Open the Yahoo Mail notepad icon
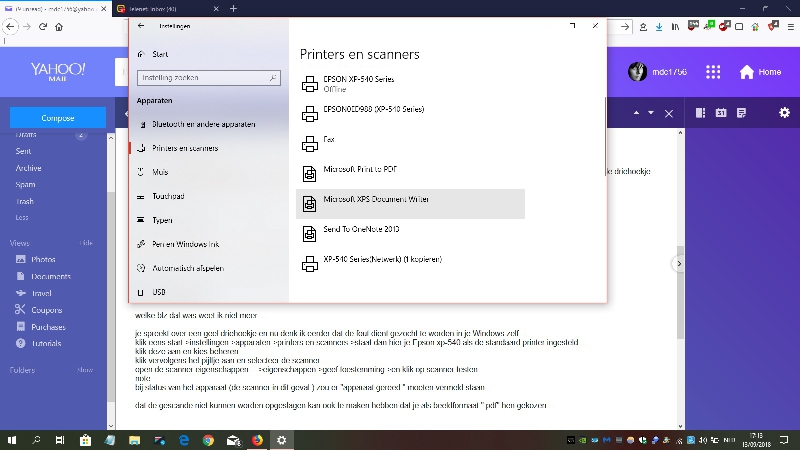The width and height of the screenshot is (800, 450). 741,113
